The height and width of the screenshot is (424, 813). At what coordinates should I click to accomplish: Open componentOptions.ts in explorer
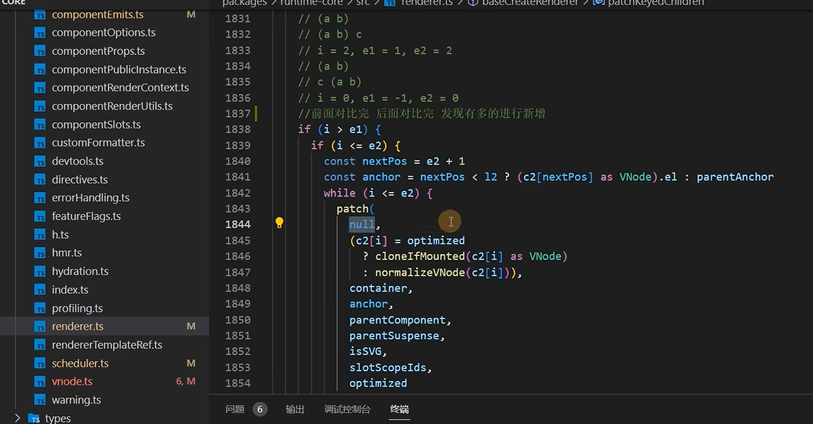(x=103, y=33)
